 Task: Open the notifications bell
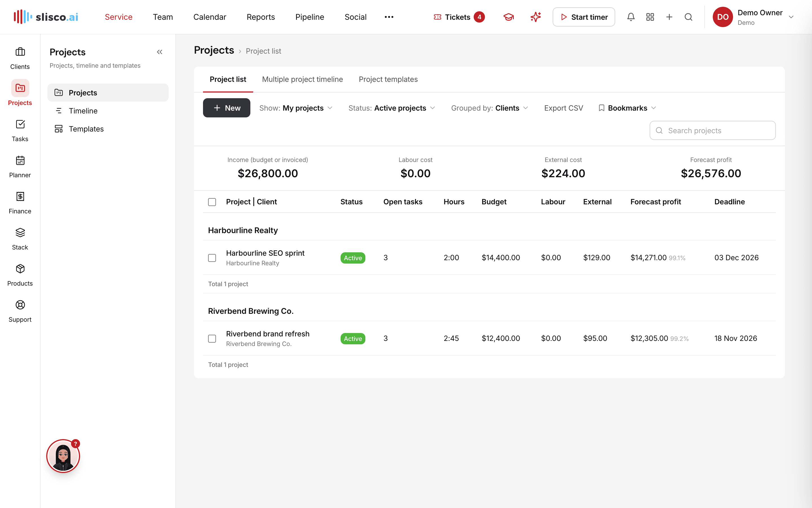[631, 17]
